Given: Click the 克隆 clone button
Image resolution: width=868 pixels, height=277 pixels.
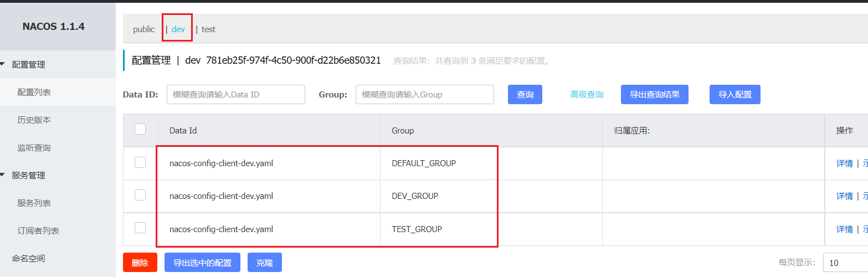Looking at the screenshot, I should coord(265,263).
